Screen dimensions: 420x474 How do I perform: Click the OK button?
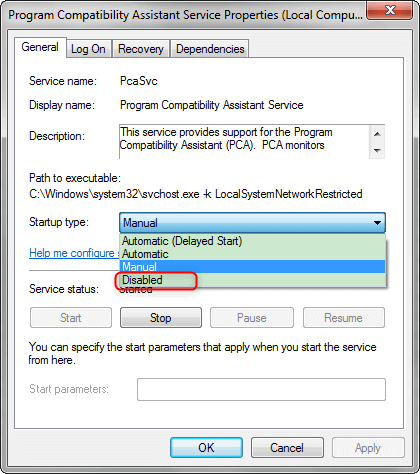206,448
